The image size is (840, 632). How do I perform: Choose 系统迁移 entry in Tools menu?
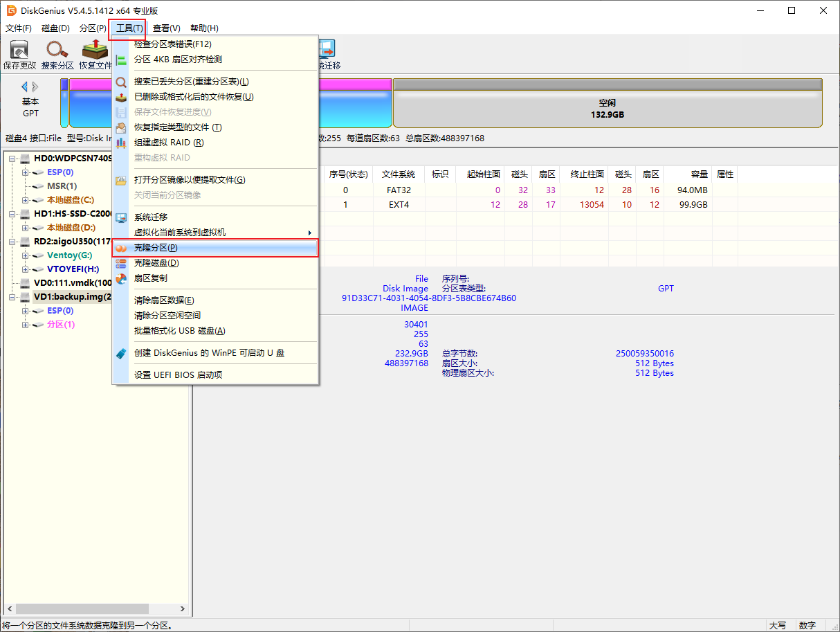pos(215,217)
